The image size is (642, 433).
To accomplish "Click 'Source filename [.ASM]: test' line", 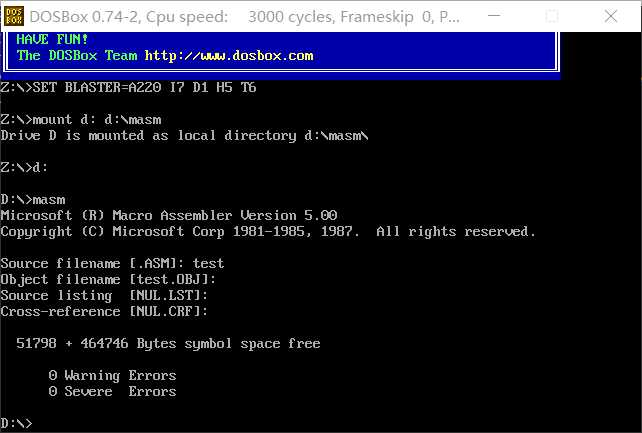I will [112, 263].
